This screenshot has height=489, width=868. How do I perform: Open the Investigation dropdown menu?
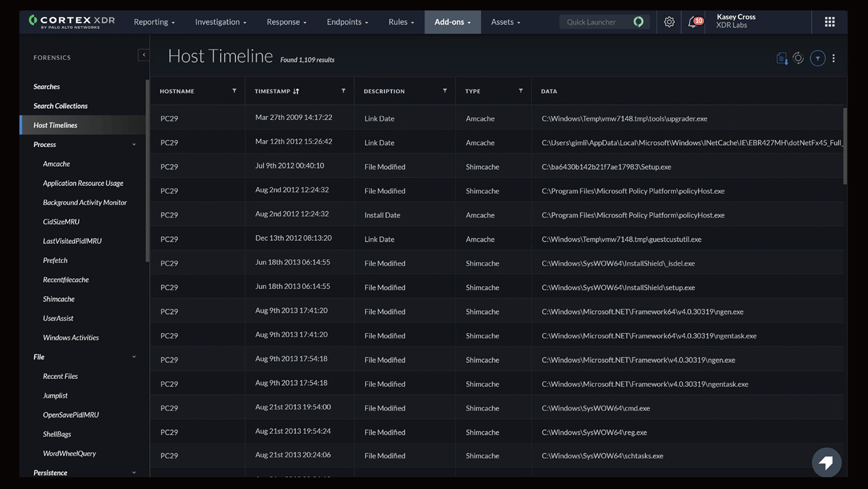point(220,22)
